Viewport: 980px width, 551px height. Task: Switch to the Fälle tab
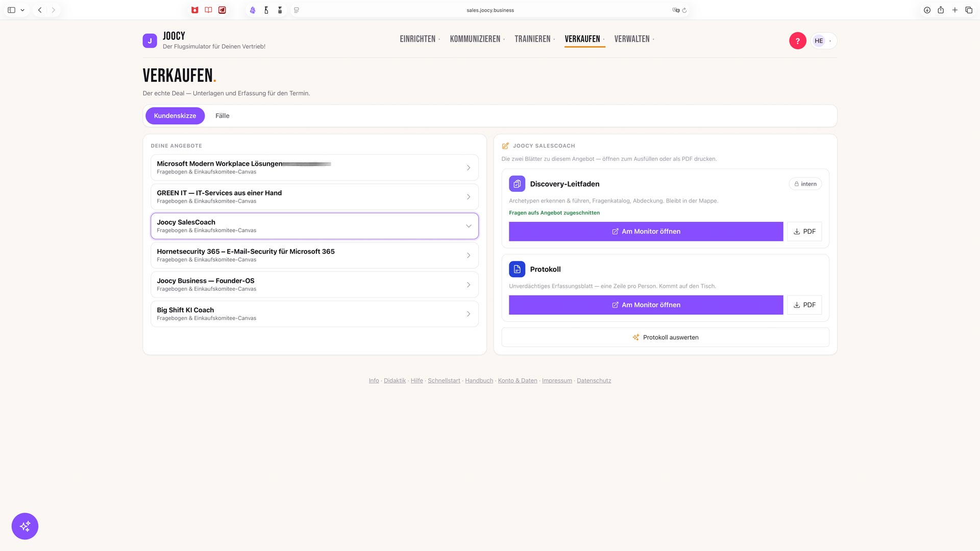click(223, 116)
